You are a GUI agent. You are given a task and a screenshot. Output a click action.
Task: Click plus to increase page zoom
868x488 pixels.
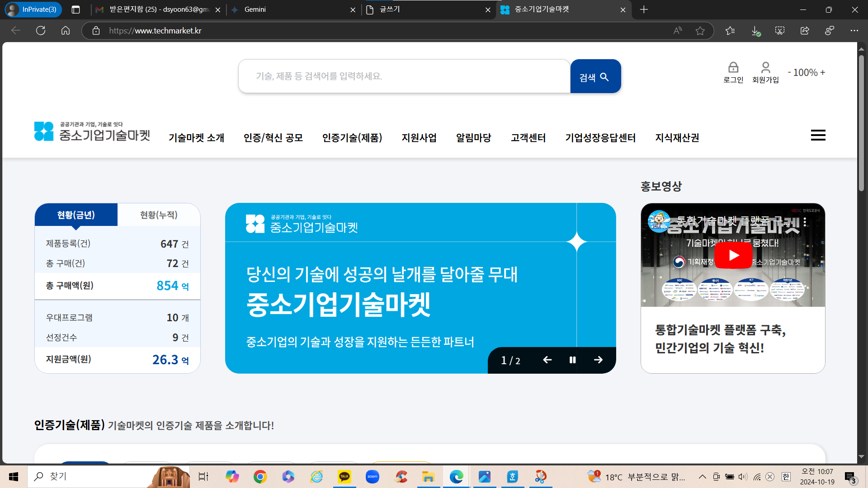click(x=823, y=72)
